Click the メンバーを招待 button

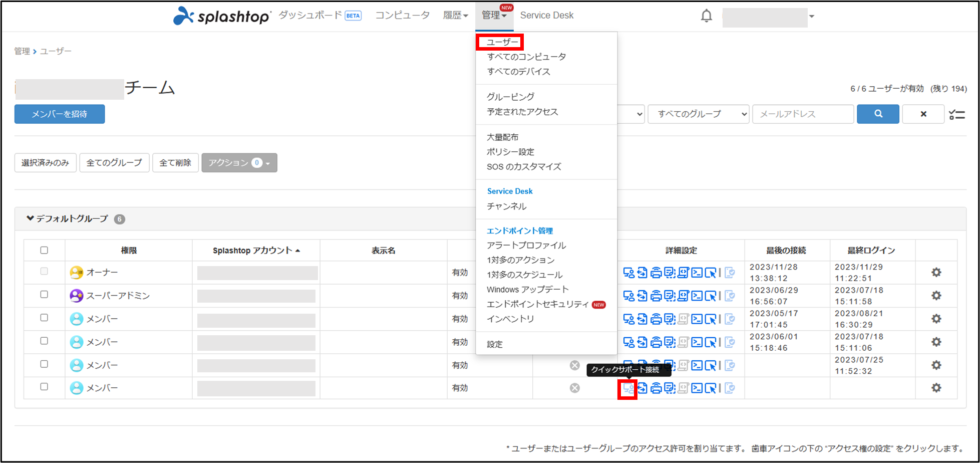point(59,114)
